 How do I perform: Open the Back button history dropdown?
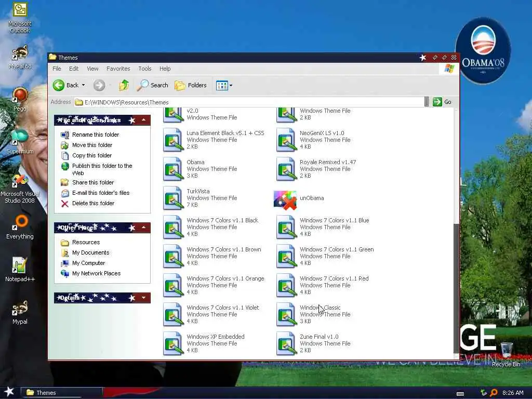84,85
